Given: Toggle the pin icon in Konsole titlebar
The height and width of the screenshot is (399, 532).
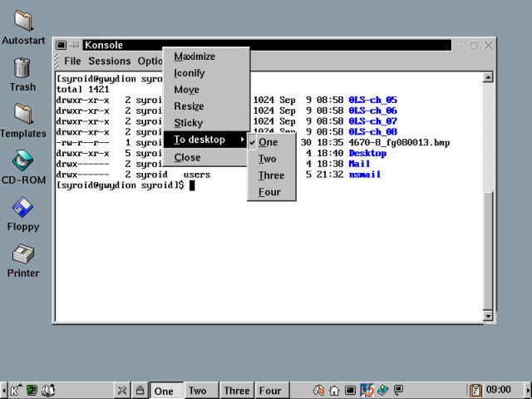Looking at the screenshot, I should click(75, 46).
